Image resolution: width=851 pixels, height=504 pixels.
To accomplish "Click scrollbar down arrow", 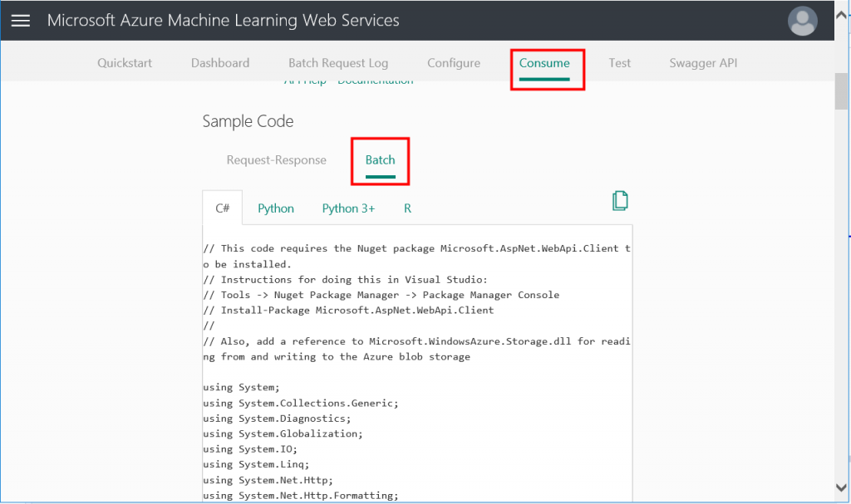I will [841, 487].
